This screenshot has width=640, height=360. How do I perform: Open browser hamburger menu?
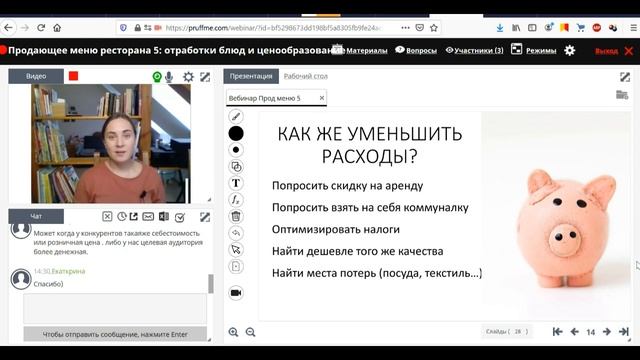(x=634, y=28)
